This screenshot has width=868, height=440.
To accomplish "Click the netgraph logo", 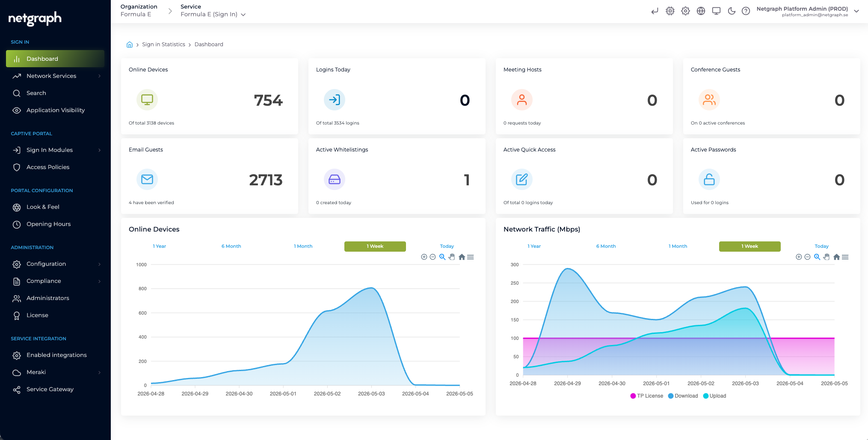I will 35,18.
